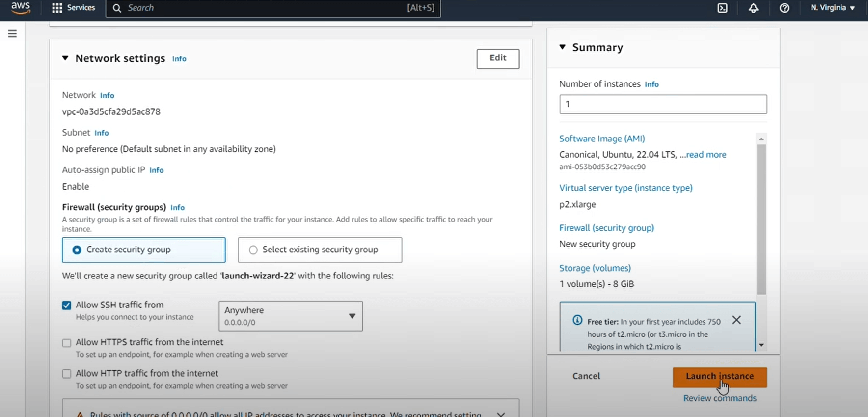Enable Allow HTTPS traffic from the internet

tap(67, 343)
